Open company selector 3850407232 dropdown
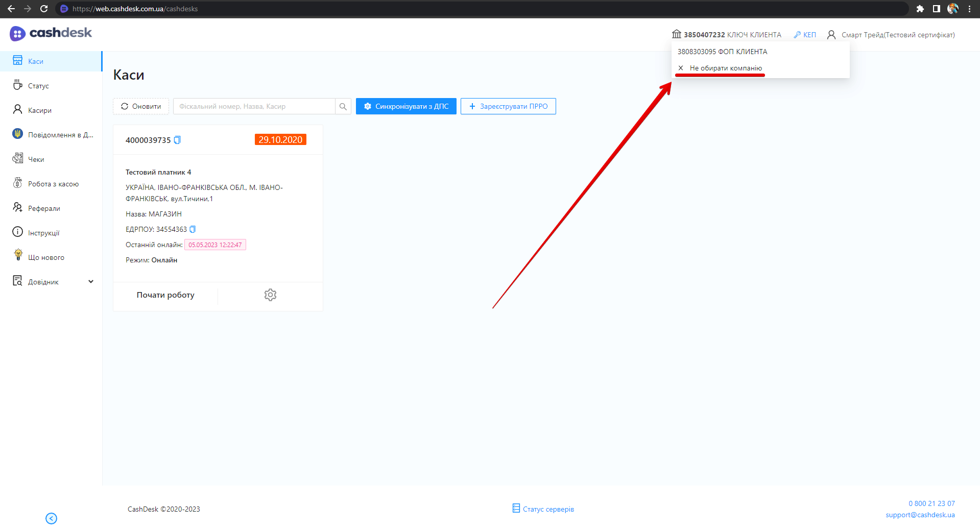Viewport: 980px width, 531px height. click(x=726, y=35)
